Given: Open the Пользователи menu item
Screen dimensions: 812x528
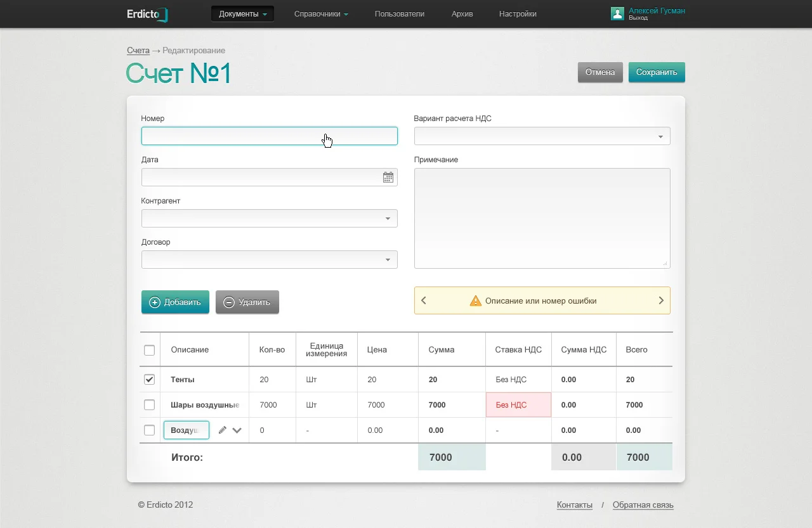Looking at the screenshot, I should 400,14.
